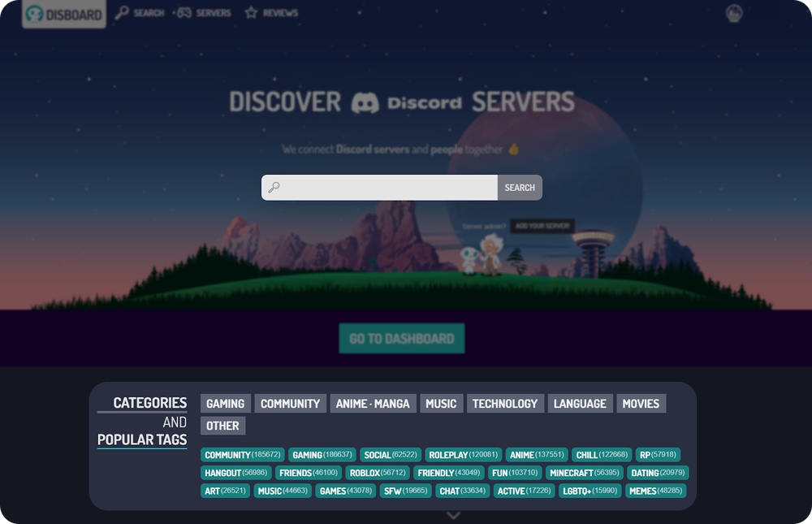Select the GAMING category tab
Image resolution: width=812 pixels, height=524 pixels.
225,403
